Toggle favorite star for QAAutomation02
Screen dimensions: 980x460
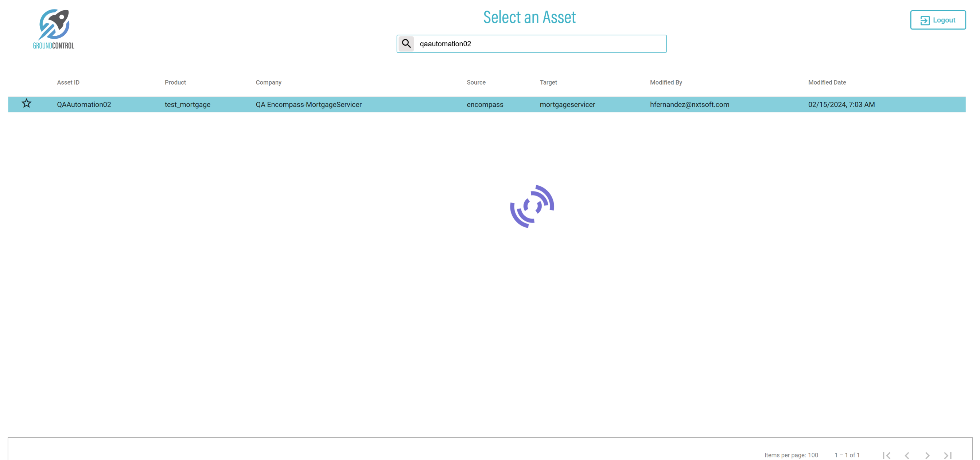click(26, 104)
